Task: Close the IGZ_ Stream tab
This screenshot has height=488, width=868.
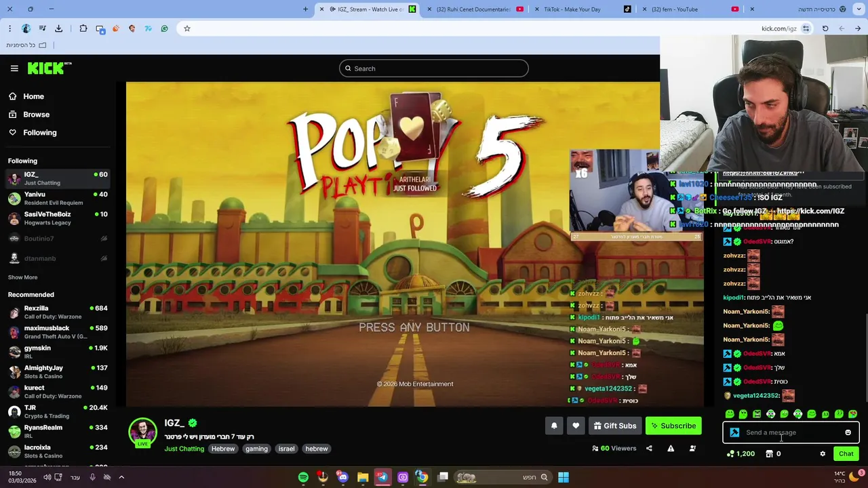Action: (x=321, y=9)
